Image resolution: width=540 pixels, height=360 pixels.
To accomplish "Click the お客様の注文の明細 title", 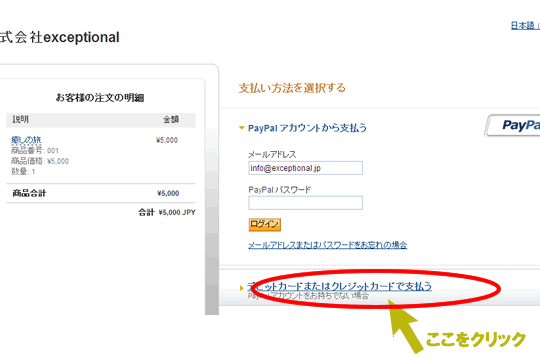I will coord(100,98).
